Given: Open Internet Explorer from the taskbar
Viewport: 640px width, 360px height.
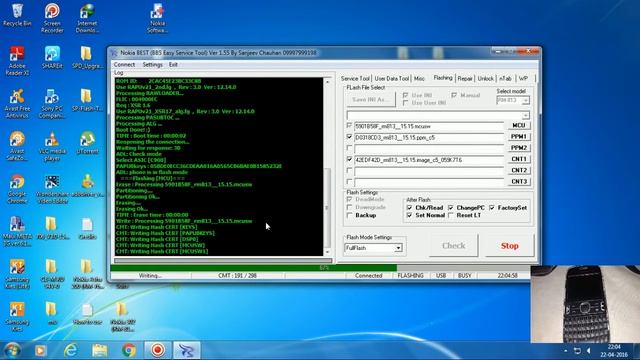Looking at the screenshot, I should 71,350.
